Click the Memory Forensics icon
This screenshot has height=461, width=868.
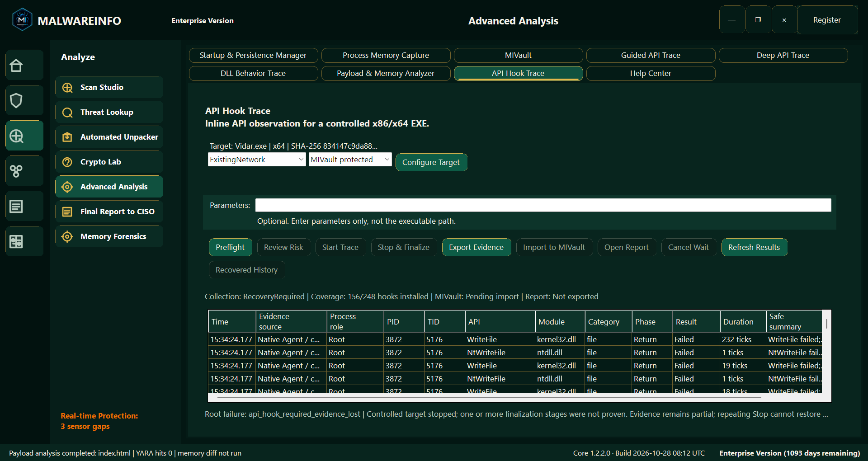coord(67,236)
